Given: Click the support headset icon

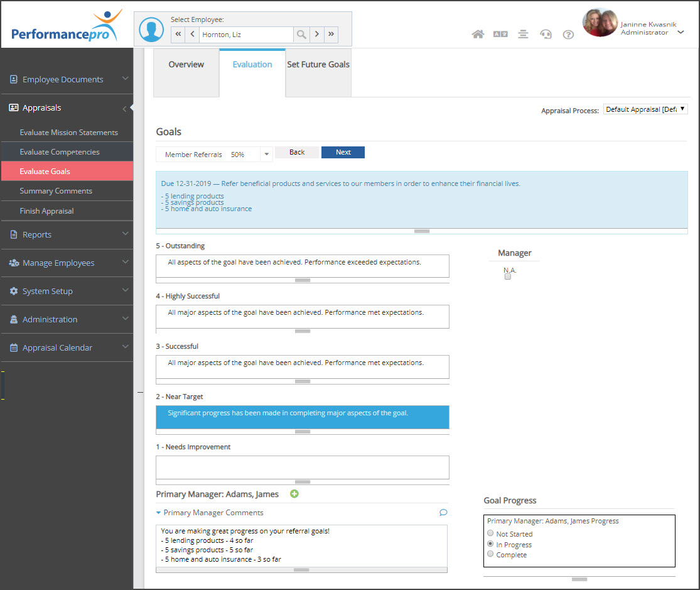Looking at the screenshot, I should (546, 35).
